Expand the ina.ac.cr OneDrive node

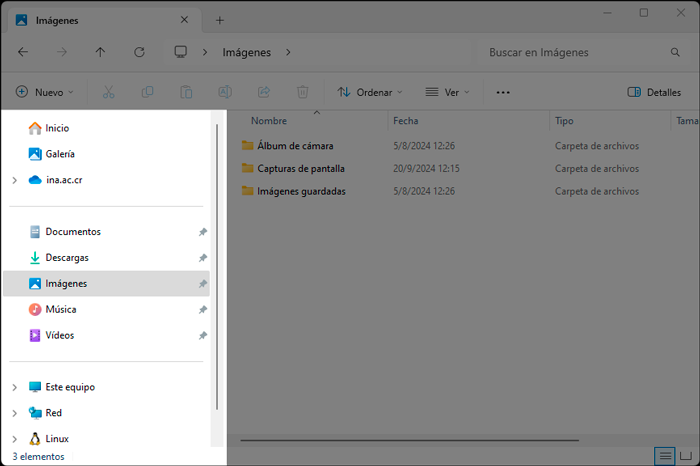[x=15, y=180]
